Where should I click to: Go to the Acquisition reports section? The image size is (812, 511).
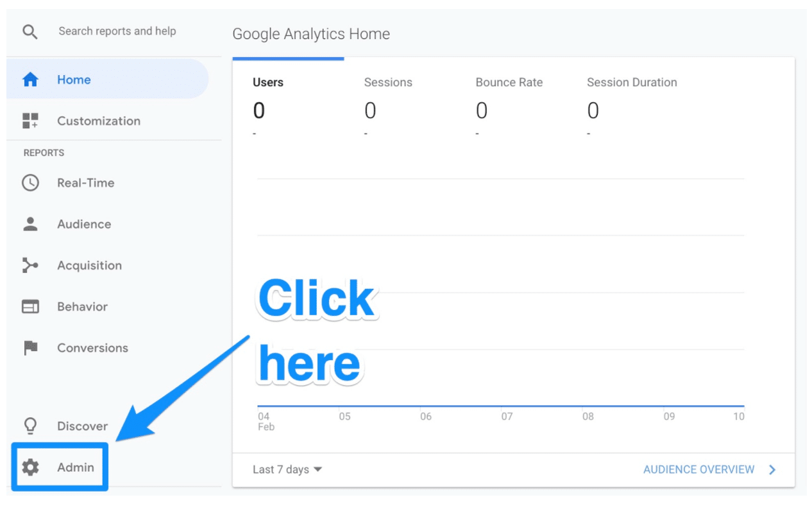(x=89, y=265)
